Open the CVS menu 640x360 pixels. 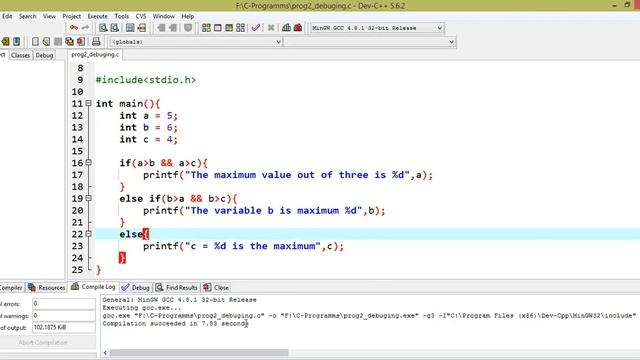pyautogui.click(x=141, y=16)
